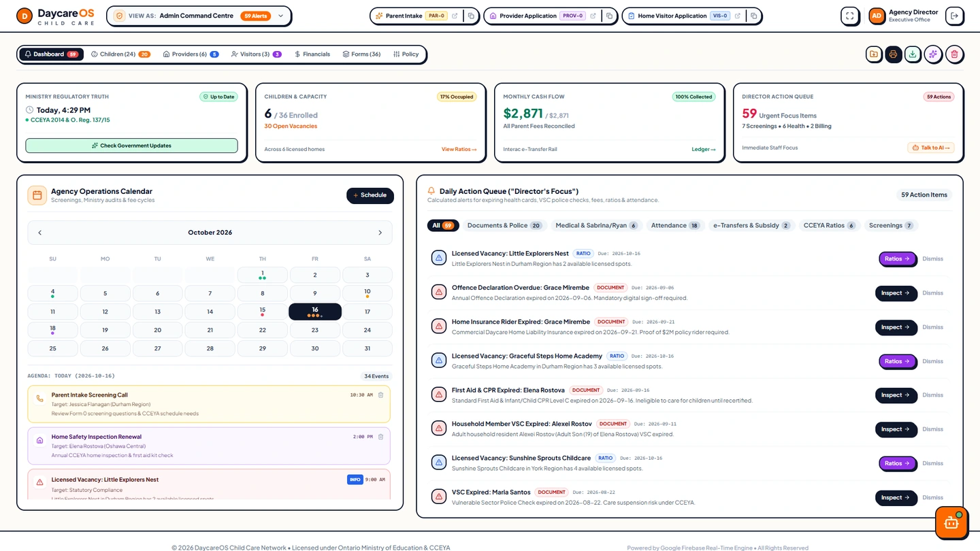Filter queue by Documents & Police
The image size is (980, 551).
pyautogui.click(x=504, y=225)
